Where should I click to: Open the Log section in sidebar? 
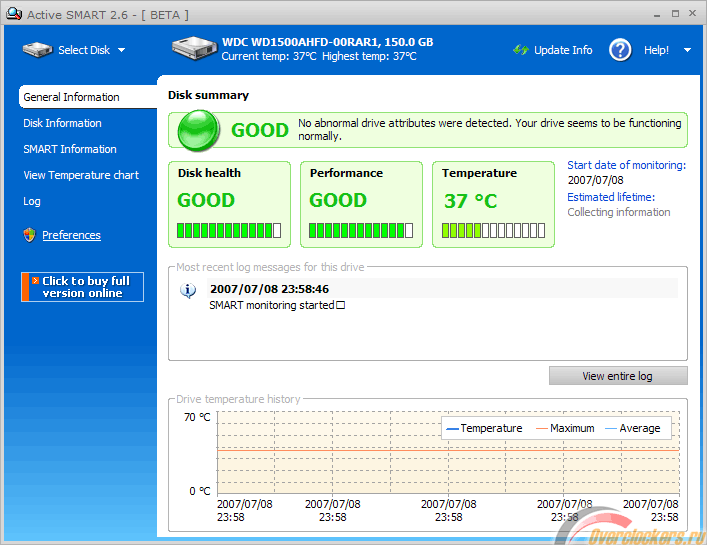[x=32, y=201]
